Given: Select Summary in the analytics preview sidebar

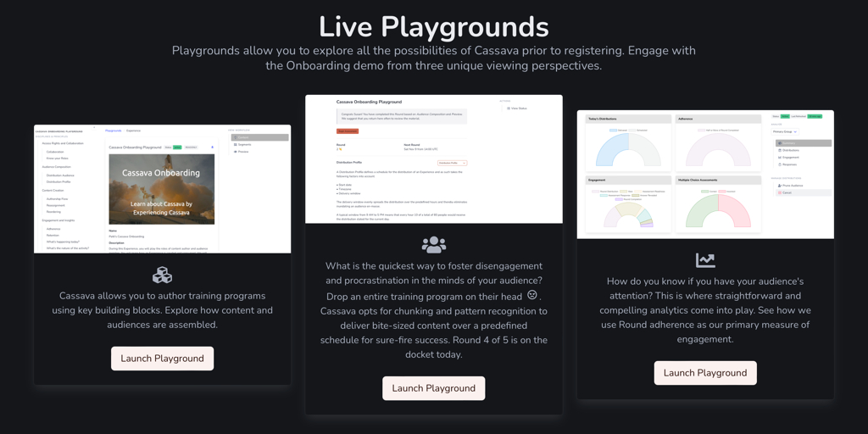Looking at the screenshot, I should pos(804,142).
